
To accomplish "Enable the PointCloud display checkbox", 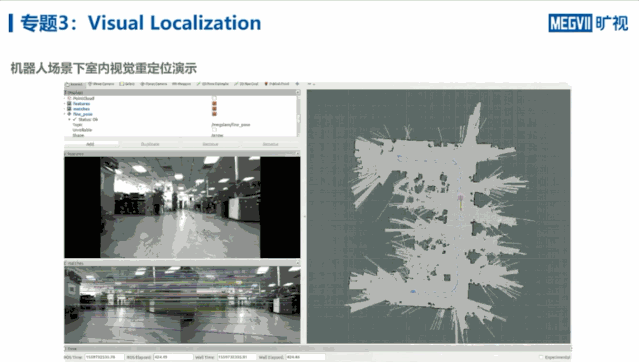I will pos(214,98).
